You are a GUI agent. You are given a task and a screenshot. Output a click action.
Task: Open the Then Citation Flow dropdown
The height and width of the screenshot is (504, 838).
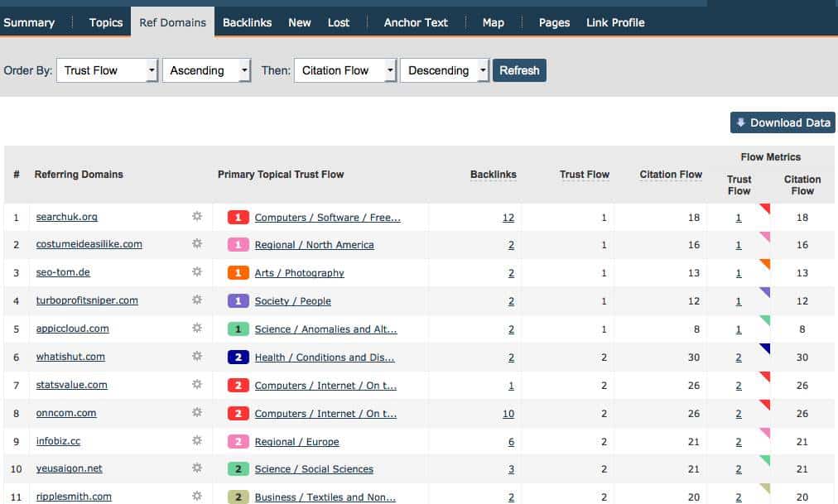pos(345,70)
